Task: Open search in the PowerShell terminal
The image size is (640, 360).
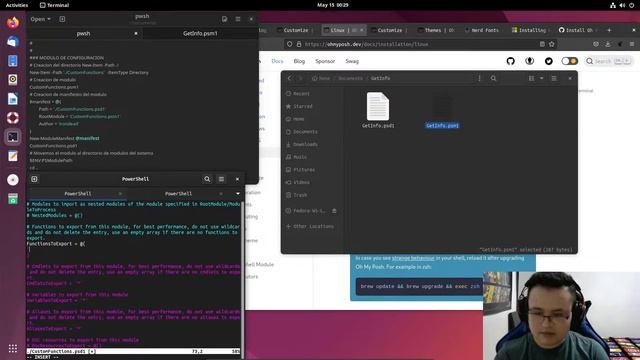Action: pos(207,179)
